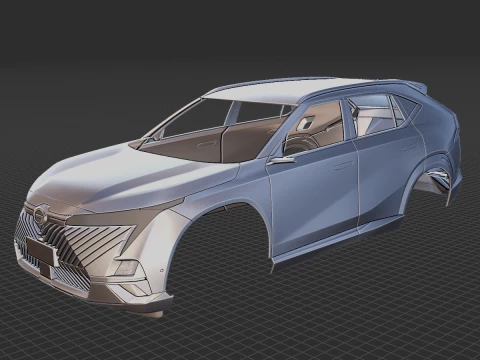Viewport: 480px width, 360px height.
Task: Select the side skirt under the doors
Action: tap(337, 242)
